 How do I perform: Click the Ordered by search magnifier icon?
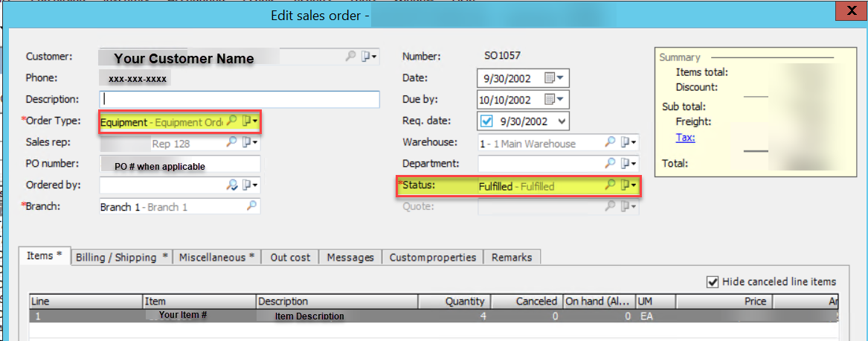pyautogui.click(x=232, y=185)
